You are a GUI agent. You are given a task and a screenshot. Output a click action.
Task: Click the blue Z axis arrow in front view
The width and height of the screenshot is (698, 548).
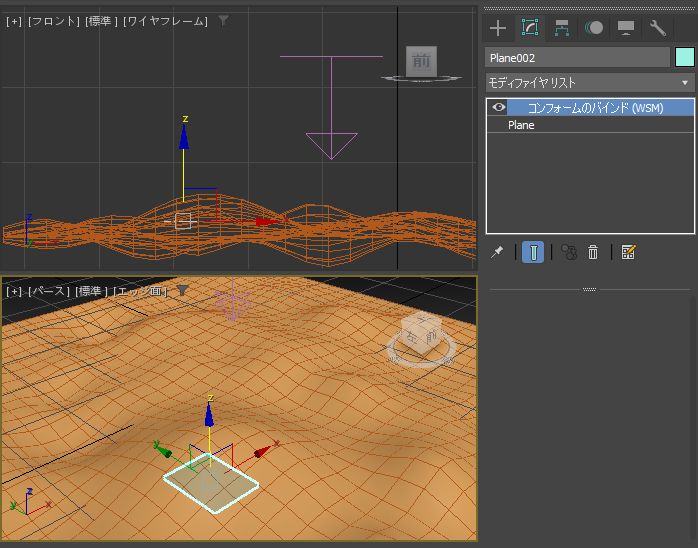point(184,138)
